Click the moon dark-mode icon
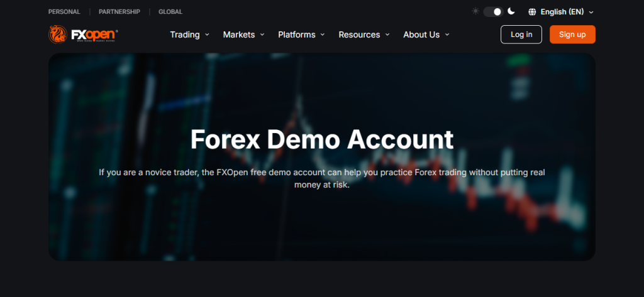 [511, 11]
